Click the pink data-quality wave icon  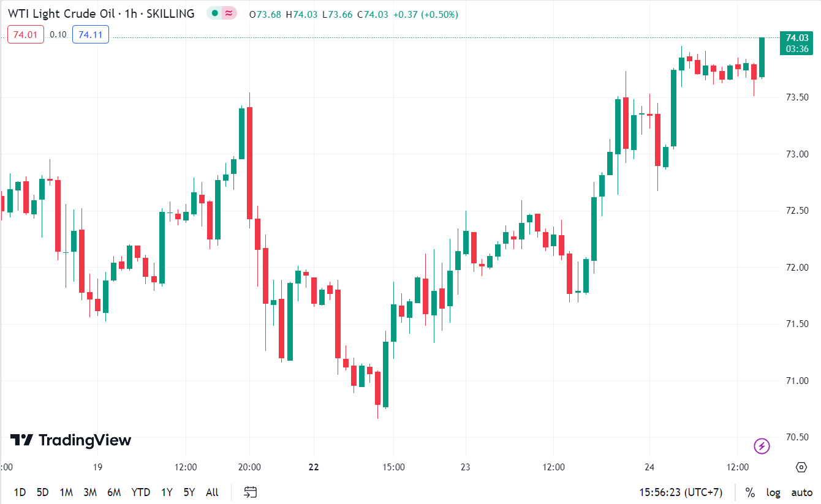pos(229,13)
